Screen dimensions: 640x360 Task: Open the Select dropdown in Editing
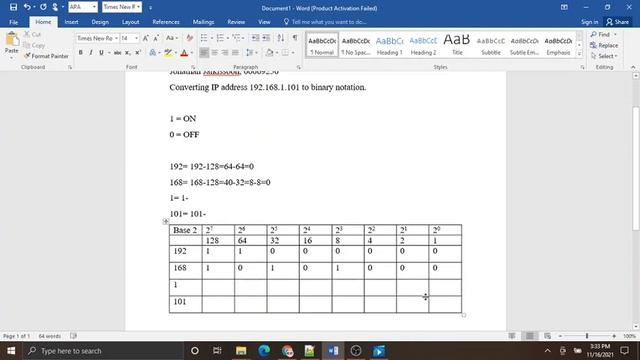click(604, 56)
